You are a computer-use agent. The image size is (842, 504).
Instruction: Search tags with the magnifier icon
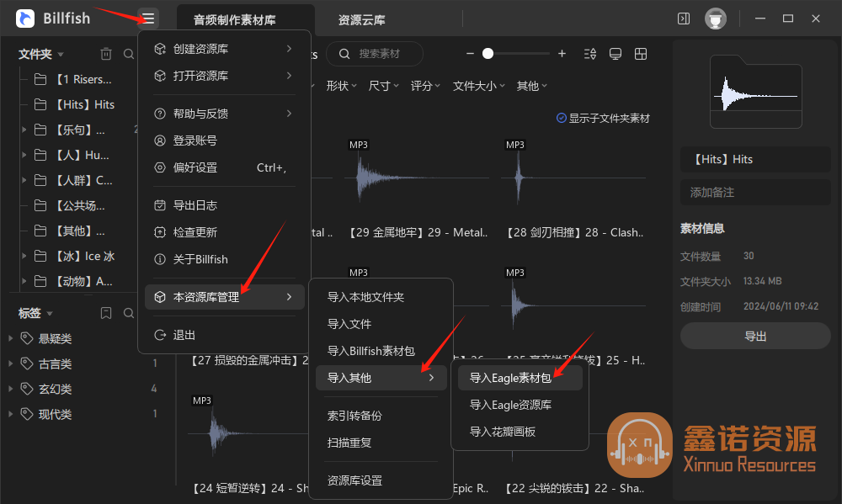pos(129,313)
